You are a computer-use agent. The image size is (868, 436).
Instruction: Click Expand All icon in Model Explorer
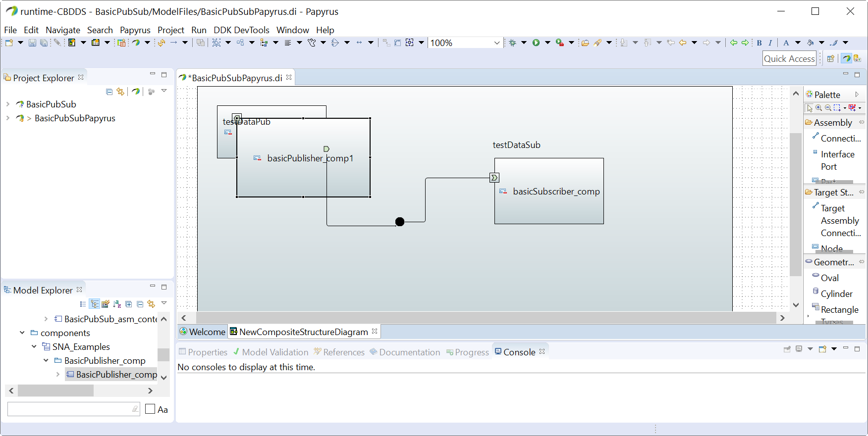point(129,304)
